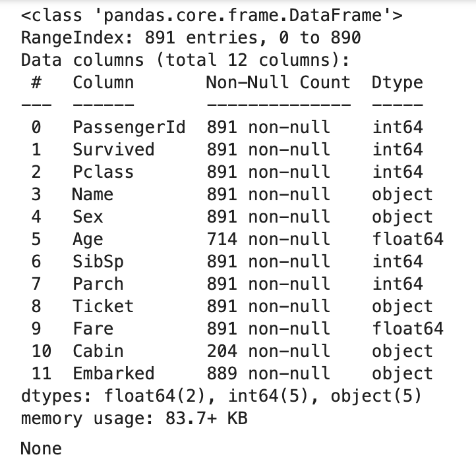Click the 'Data columns (total 12 columns)' line

click(x=185, y=60)
